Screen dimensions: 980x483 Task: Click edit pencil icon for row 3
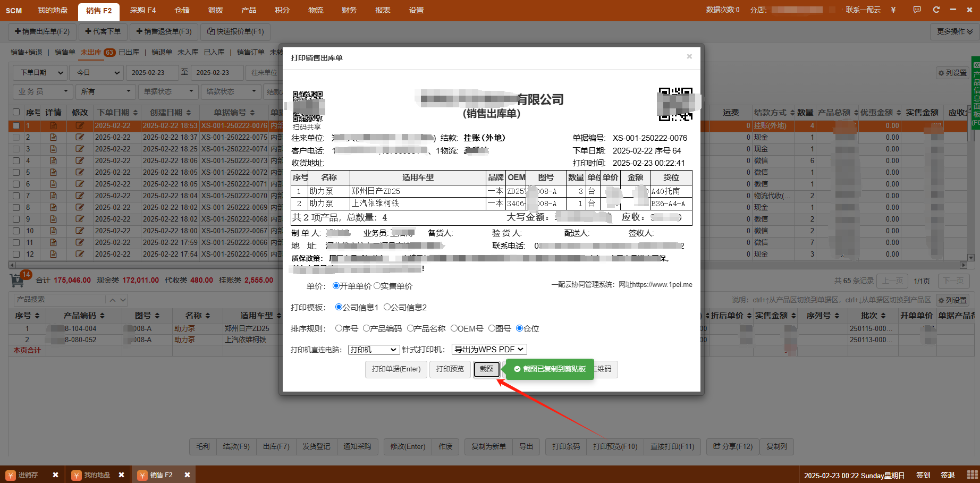[80, 149]
